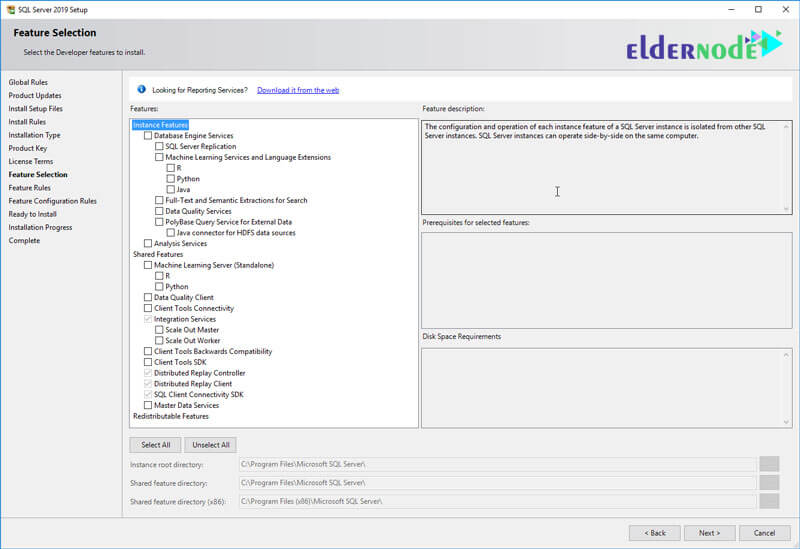Toggle the Integration Services checkbox
Screen dimensions: 800x549
148,319
